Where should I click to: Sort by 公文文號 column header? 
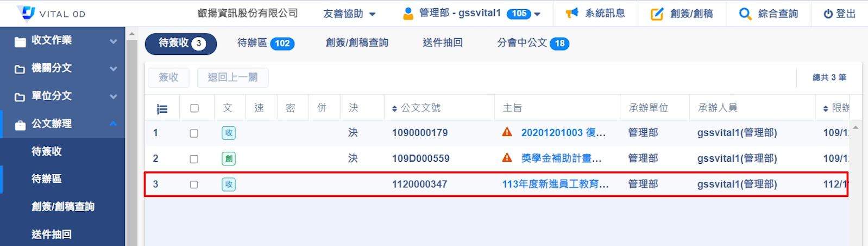(416, 108)
